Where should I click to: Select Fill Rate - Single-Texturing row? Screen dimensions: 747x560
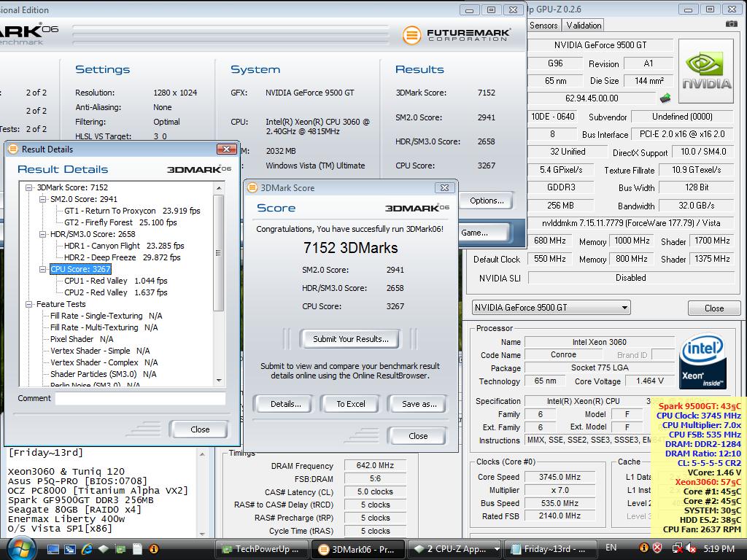coord(107,316)
